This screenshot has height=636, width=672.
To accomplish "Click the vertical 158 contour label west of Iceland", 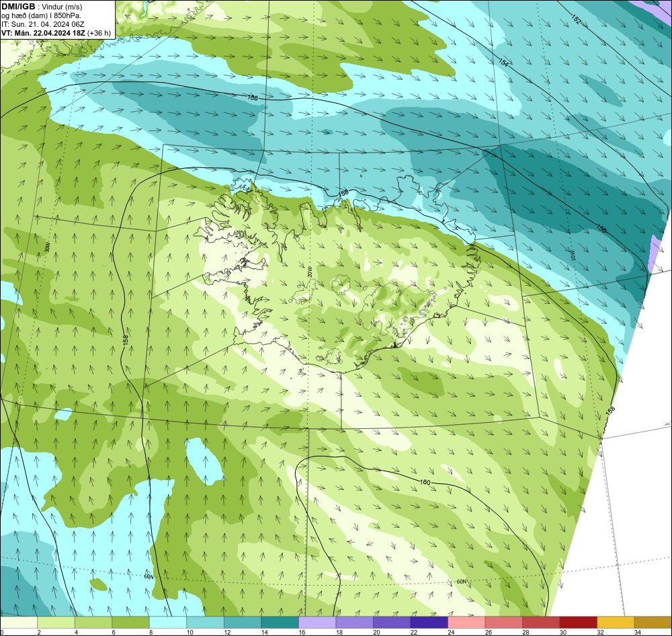I will click(x=125, y=340).
